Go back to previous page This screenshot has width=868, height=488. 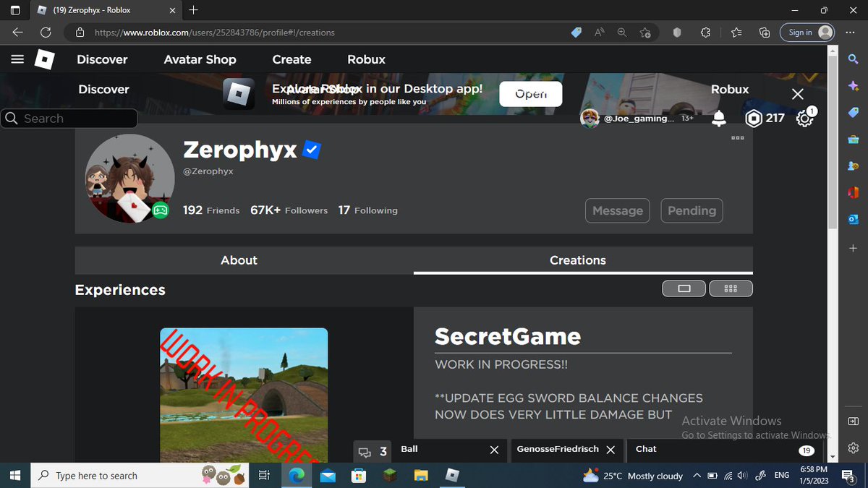pyautogui.click(x=18, y=33)
